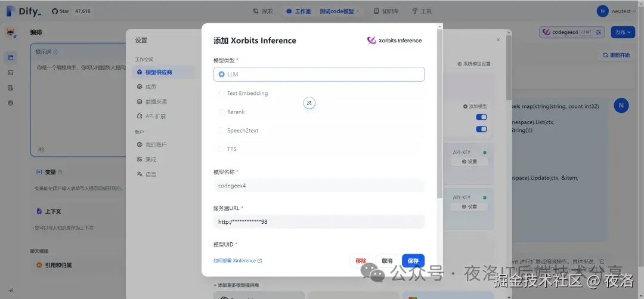Click the app robot avatar in sidebar

(11, 33)
